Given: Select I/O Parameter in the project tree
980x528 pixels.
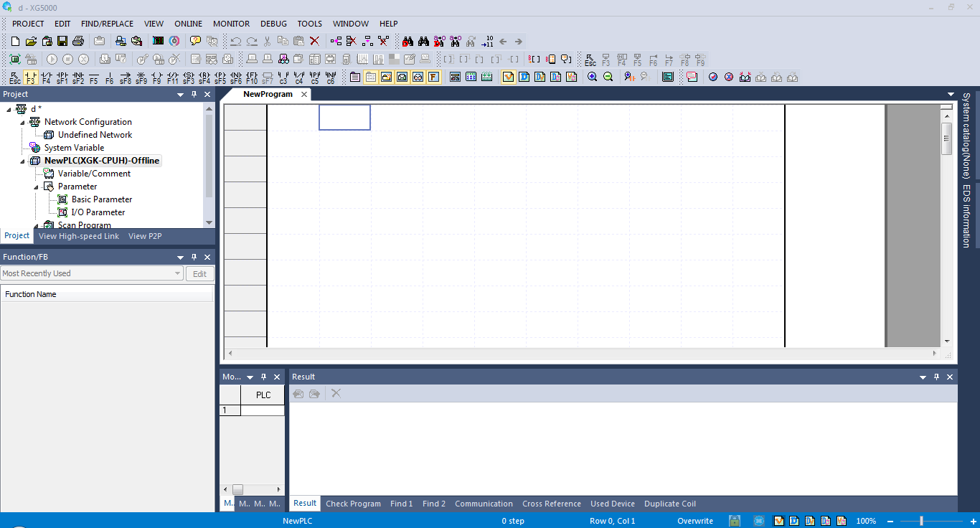Looking at the screenshot, I should pyautogui.click(x=98, y=212).
